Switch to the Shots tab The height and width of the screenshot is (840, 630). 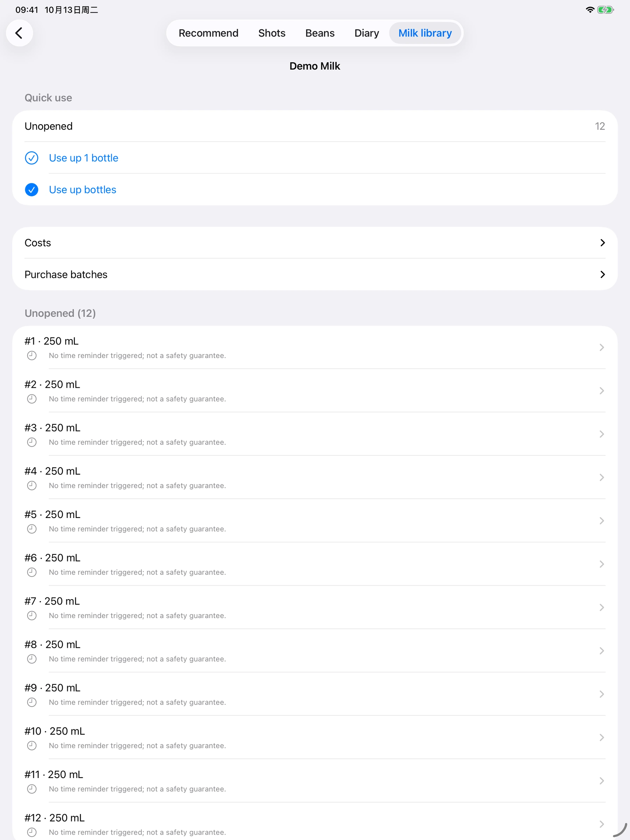click(272, 33)
